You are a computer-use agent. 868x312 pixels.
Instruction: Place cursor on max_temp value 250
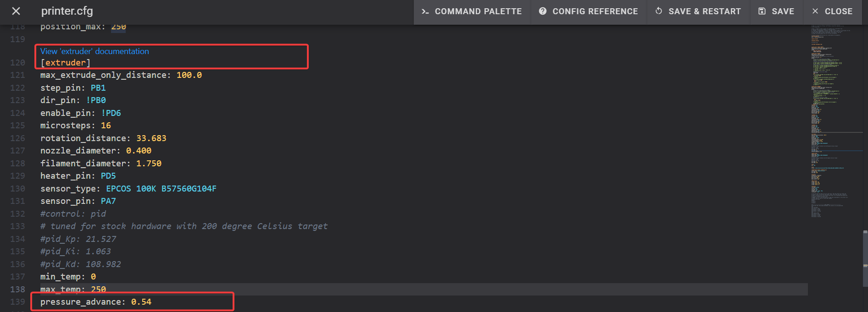coord(99,290)
